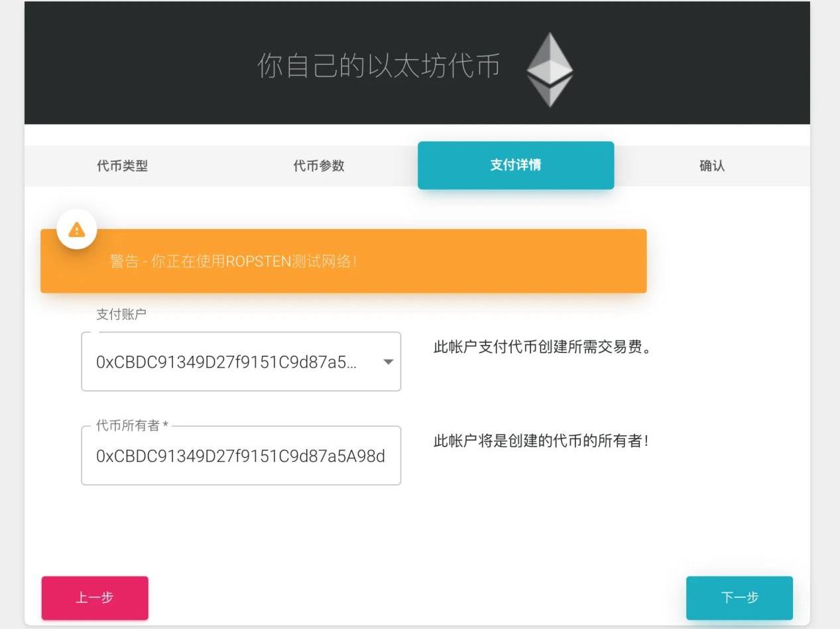840x629 pixels.
Task: Click the warning triangle icon
Action: (x=77, y=230)
